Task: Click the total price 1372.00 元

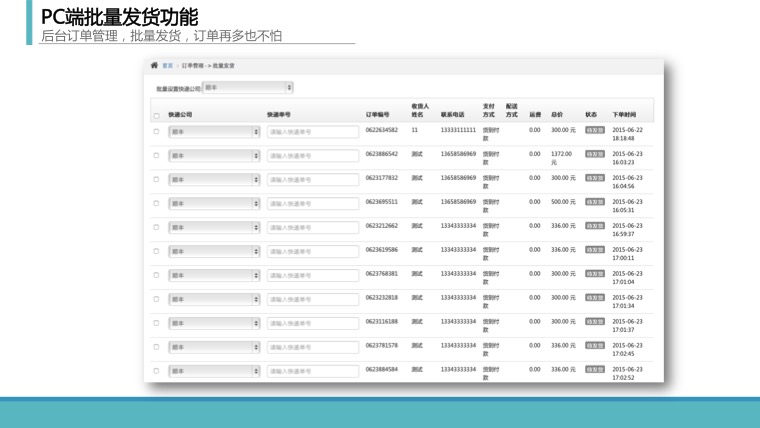Action: [x=561, y=158]
